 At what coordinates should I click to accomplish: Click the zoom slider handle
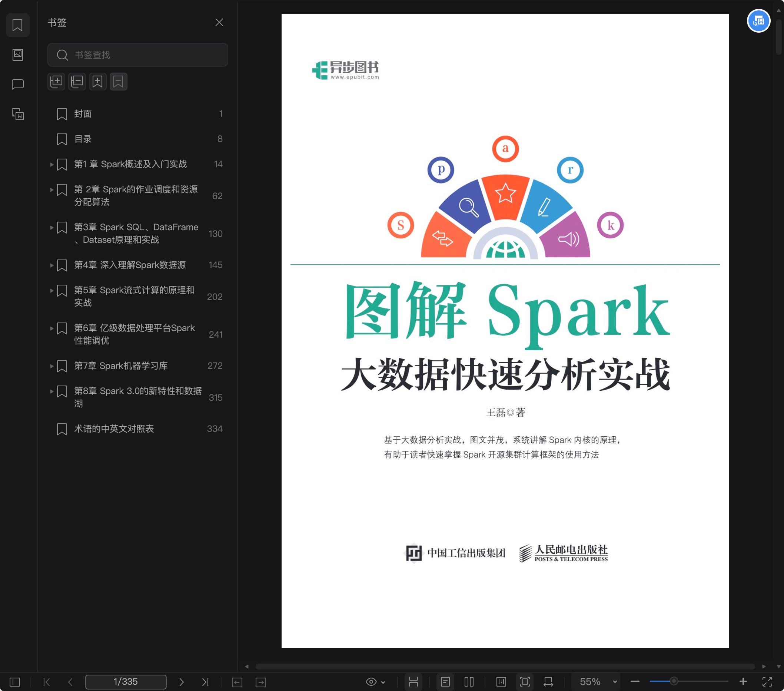(x=674, y=682)
